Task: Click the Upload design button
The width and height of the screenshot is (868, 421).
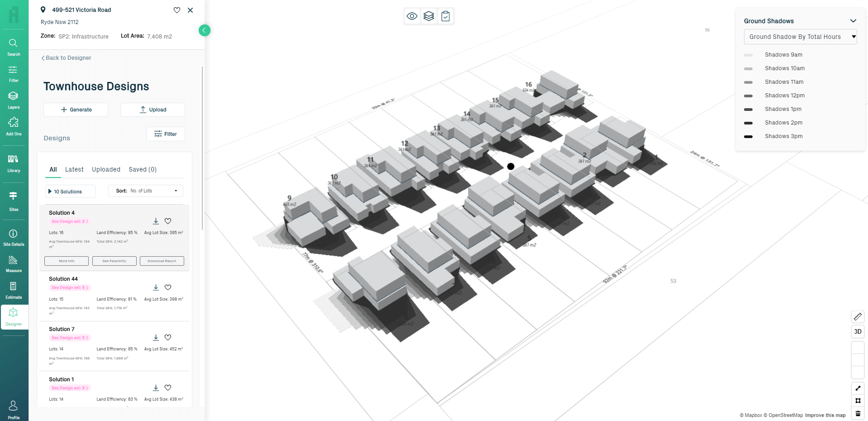Action: point(153,110)
